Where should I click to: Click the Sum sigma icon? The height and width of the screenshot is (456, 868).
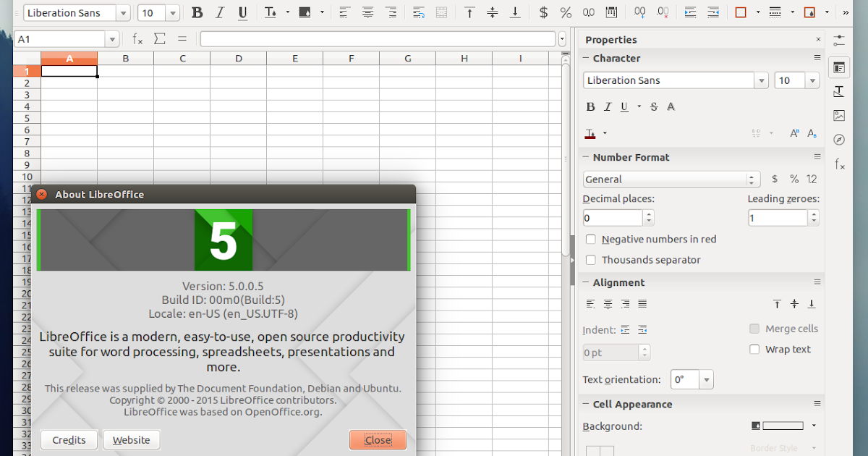tap(160, 39)
